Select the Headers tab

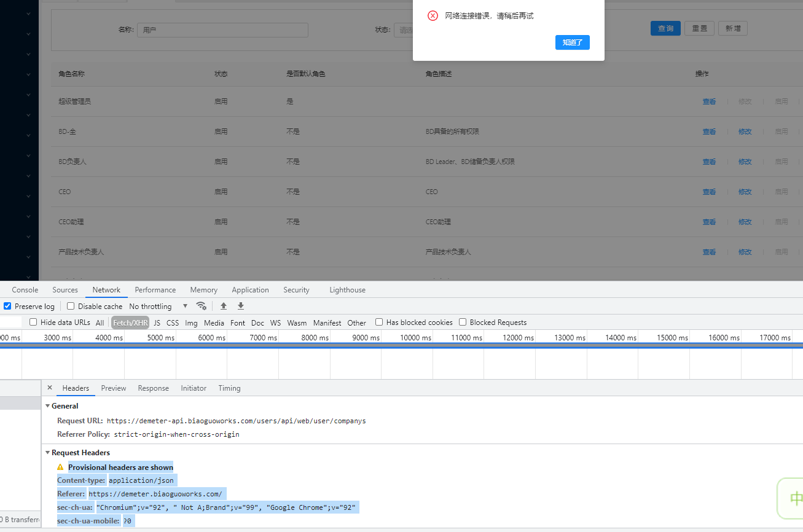76,388
